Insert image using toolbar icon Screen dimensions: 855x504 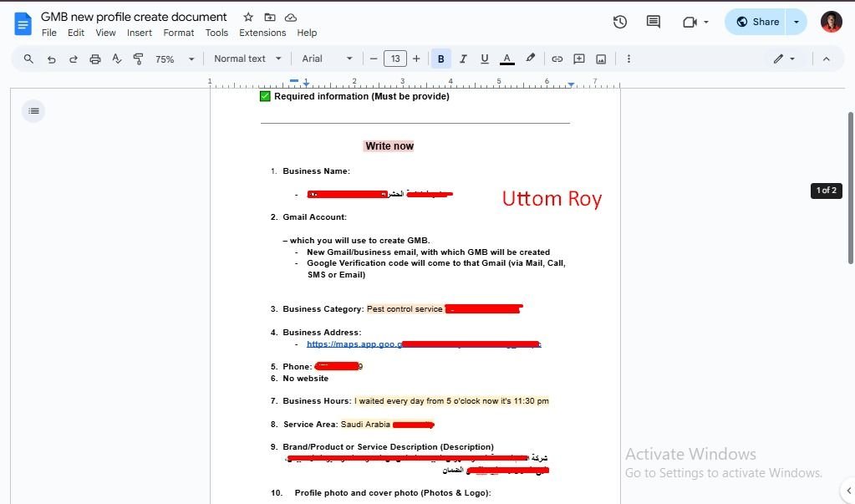click(x=601, y=59)
